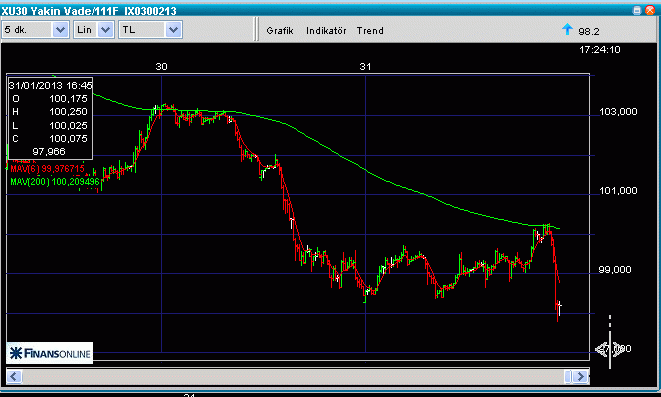Click the vertical scale zoom handle icon
Image resolution: width=661 pixels, height=397 pixels.
click(x=610, y=349)
